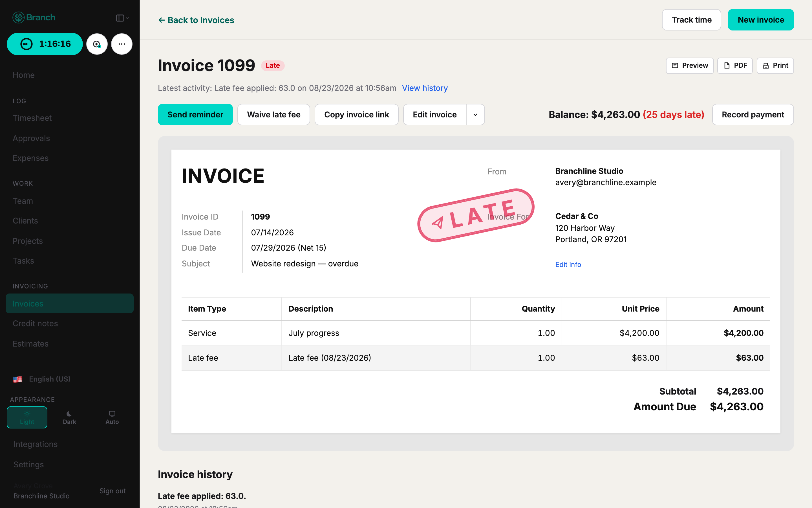Open Settings in the sidebar
Viewport: 812px width, 508px height.
pyautogui.click(x=28, y=464)
